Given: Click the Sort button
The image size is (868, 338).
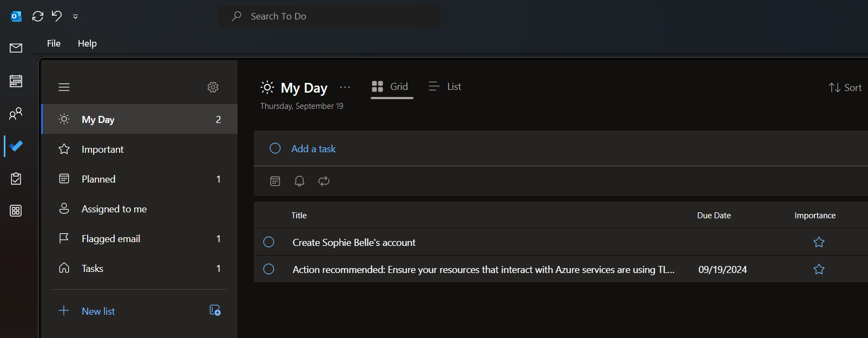Looking at the screenshot, I should (845, 88).
